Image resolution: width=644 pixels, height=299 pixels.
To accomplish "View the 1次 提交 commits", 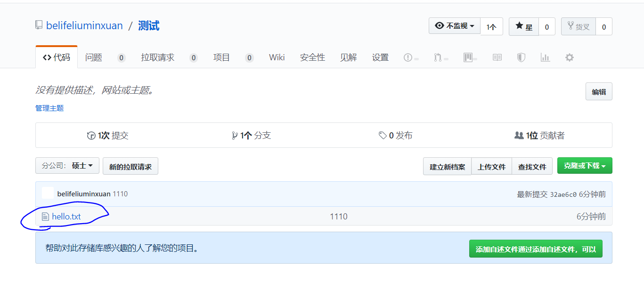I will coord(108,136).
